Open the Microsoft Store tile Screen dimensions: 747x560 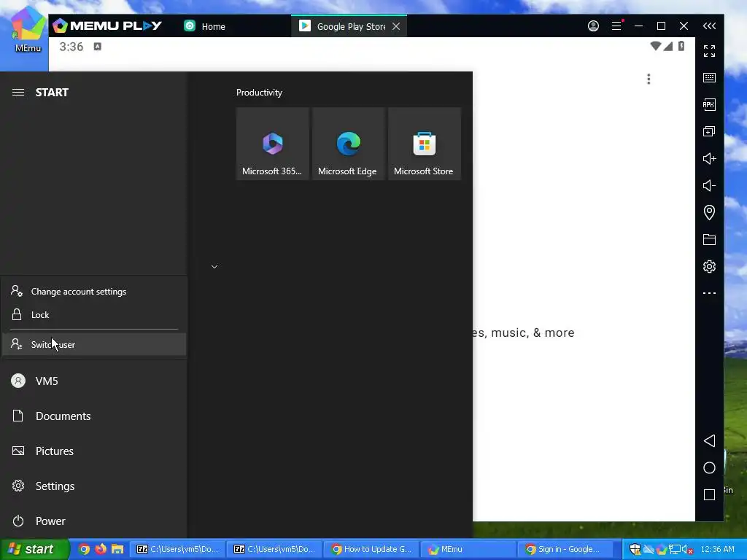(x=424, y=144)
